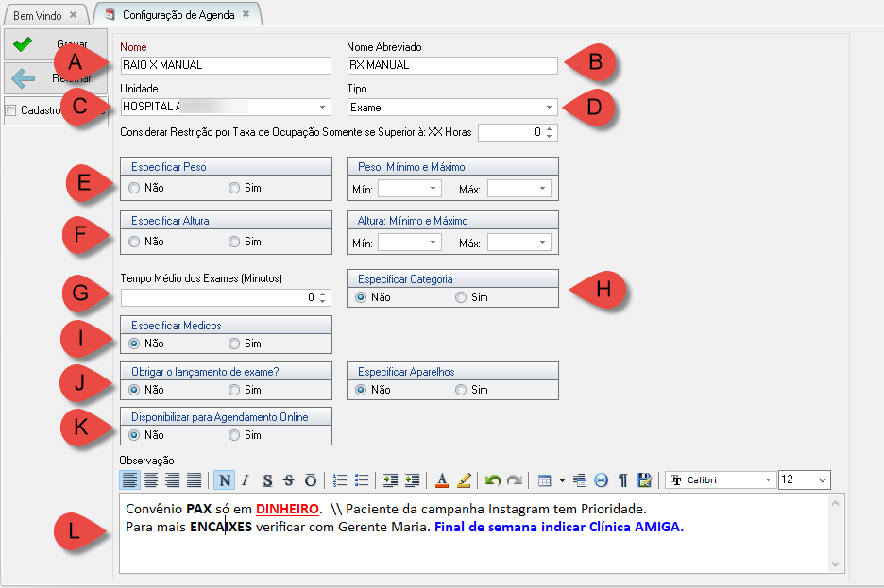Choose Sim under Especificar Aparelhos
Screen dimensions: 884x588
[x=461, y=390]
